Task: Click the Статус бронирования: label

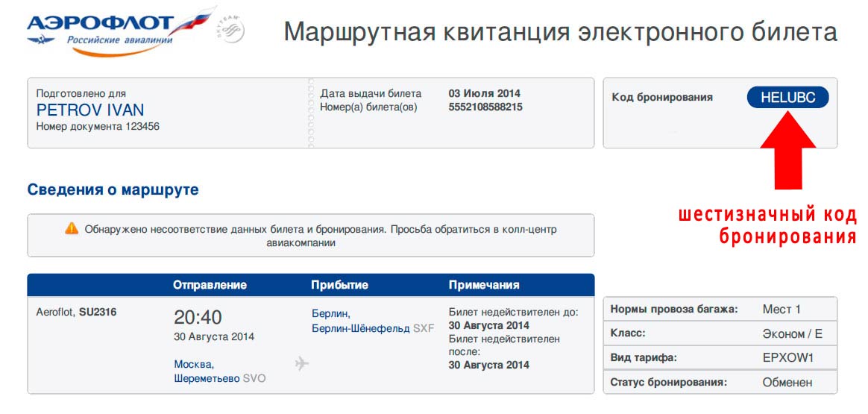Action: pyautogui.click(x=668, y=382)
